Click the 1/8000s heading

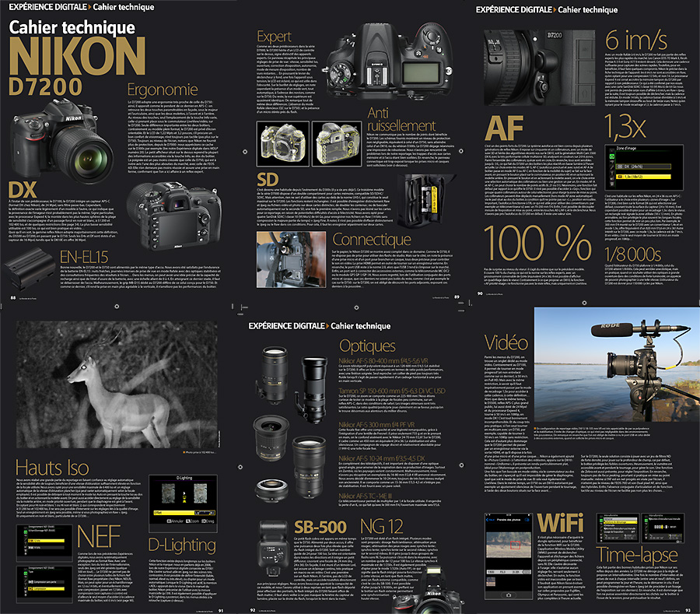coord(633,254)
